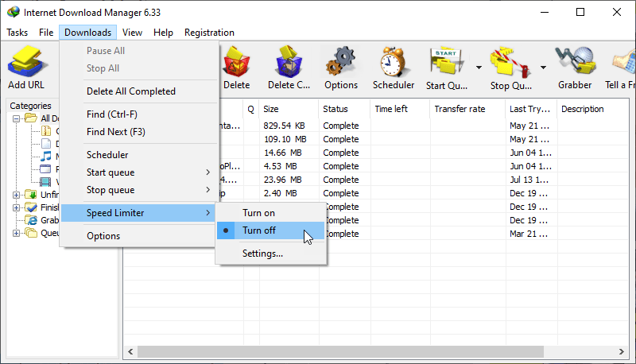Open Scheduler from Downloads menu
This screenshot has width=636, height=364.
[138, 155]
